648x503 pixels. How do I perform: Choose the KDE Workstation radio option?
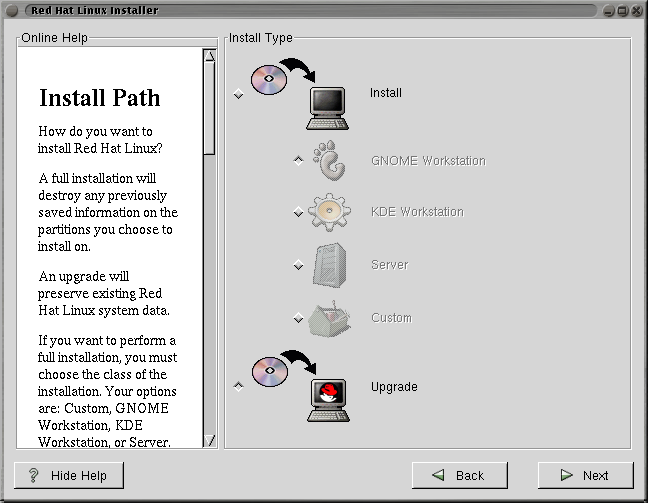pos(298,213)
